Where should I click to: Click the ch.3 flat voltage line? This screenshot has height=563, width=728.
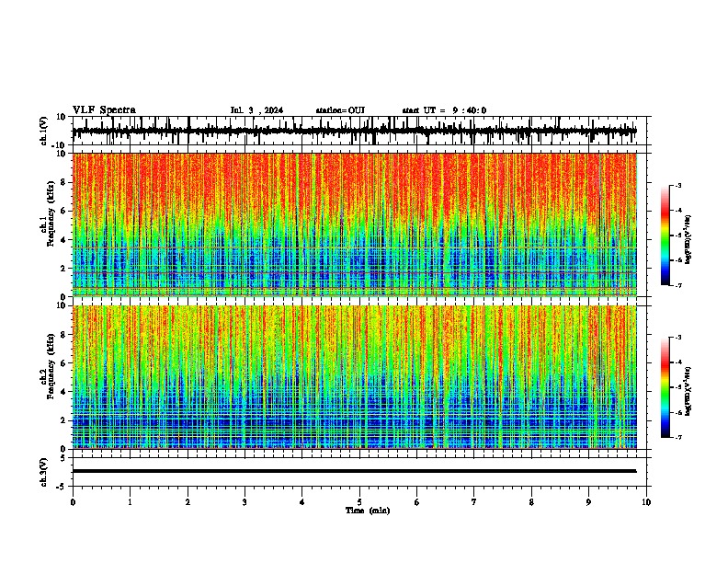354,471
